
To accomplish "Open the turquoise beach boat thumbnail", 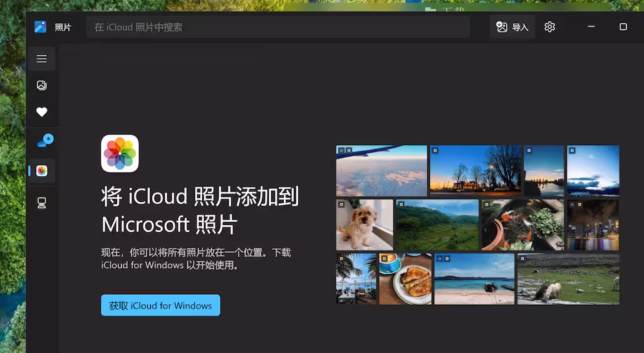I will pos(474,279).
